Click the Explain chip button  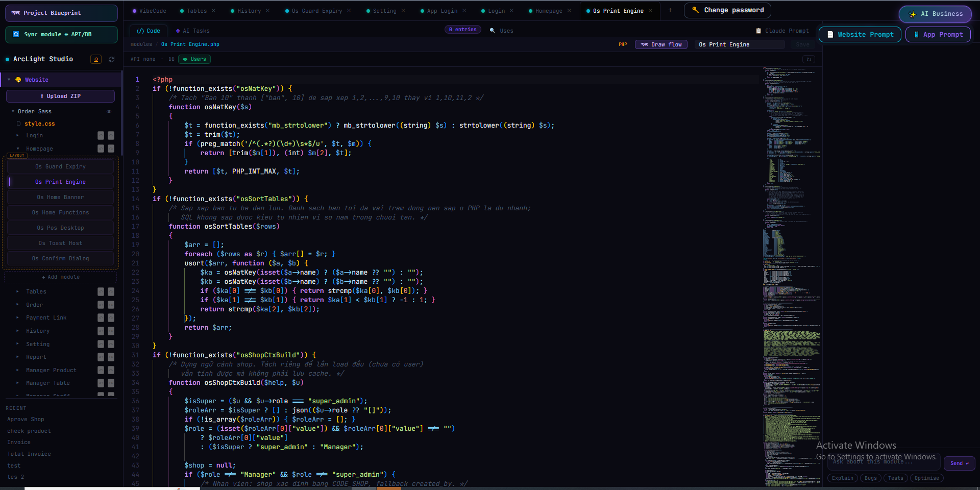[843, 478]
